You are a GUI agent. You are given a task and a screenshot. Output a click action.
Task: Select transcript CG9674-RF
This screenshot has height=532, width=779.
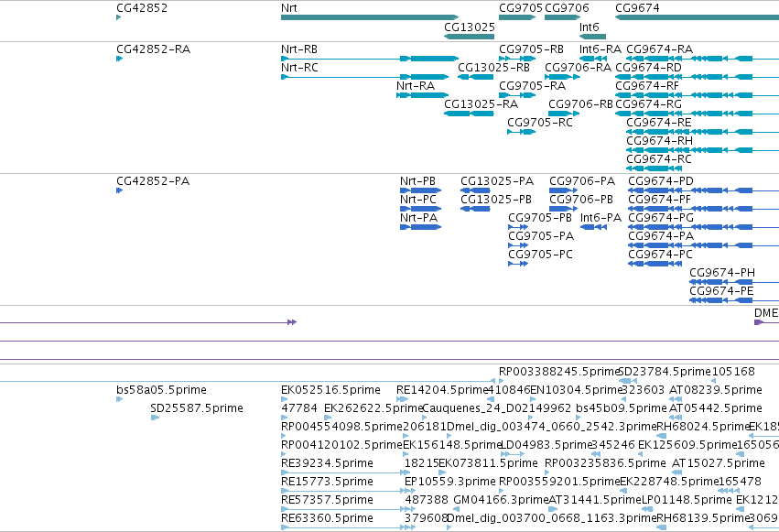(x=697, y=95)
